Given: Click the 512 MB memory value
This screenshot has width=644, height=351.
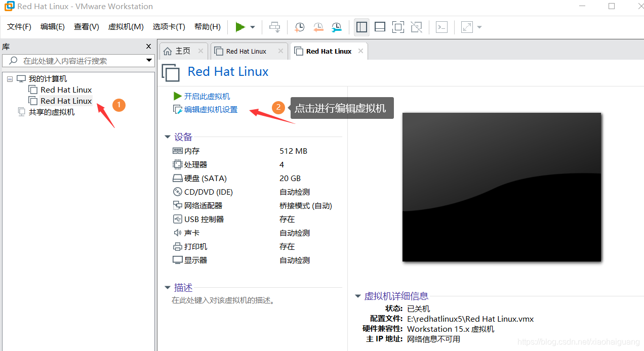Looking at the screenshot, I should [x=293, y=151].
